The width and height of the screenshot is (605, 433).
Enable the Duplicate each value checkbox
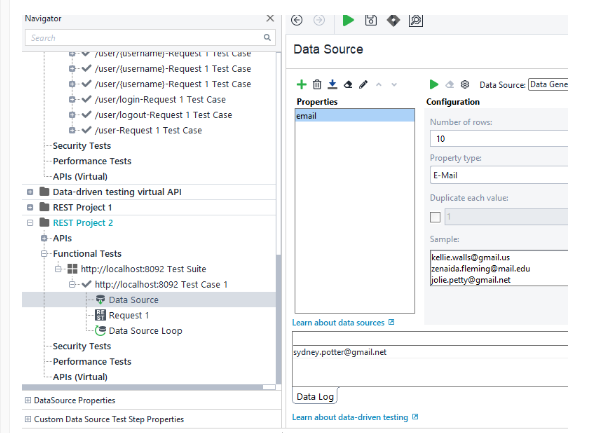tap(434, 217)
